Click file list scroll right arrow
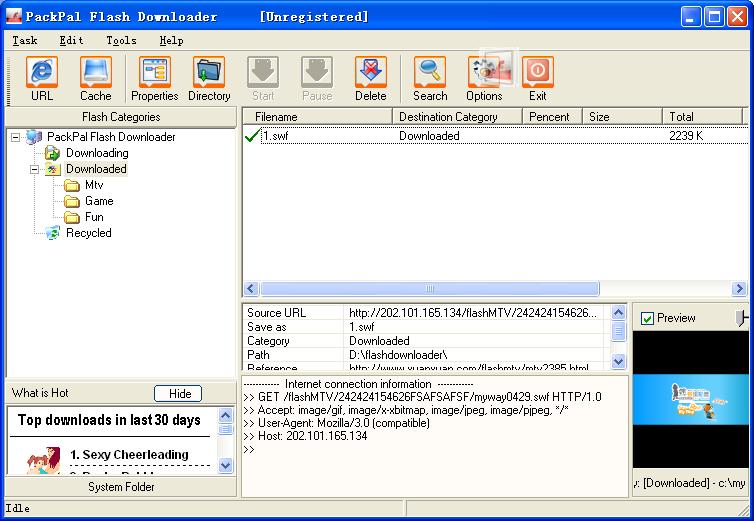This screenshot has width=754, height=521. click(739, 289)
